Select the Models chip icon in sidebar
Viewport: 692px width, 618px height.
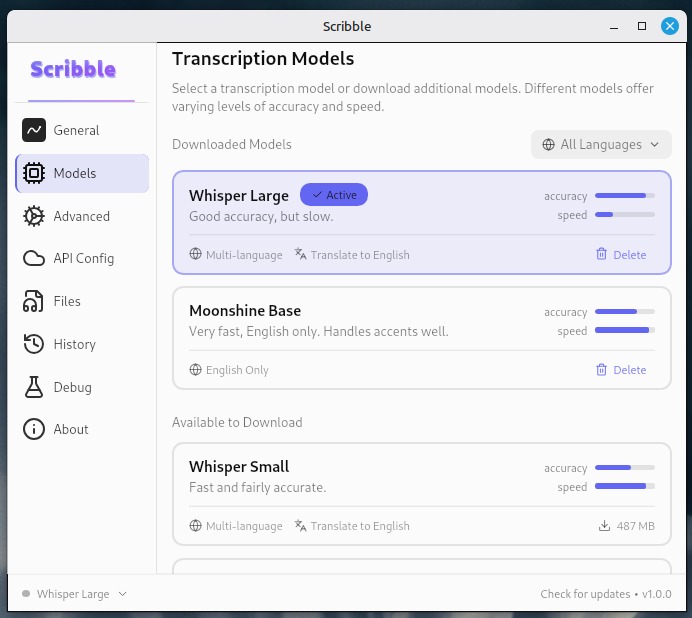tap(34, 173)
